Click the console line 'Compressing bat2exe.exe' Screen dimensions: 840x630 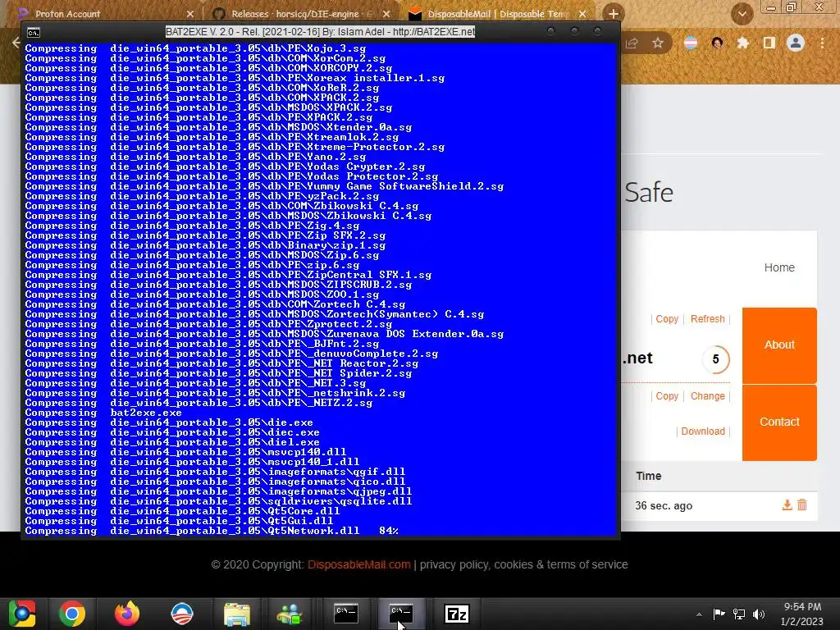[x=103, y=413]
